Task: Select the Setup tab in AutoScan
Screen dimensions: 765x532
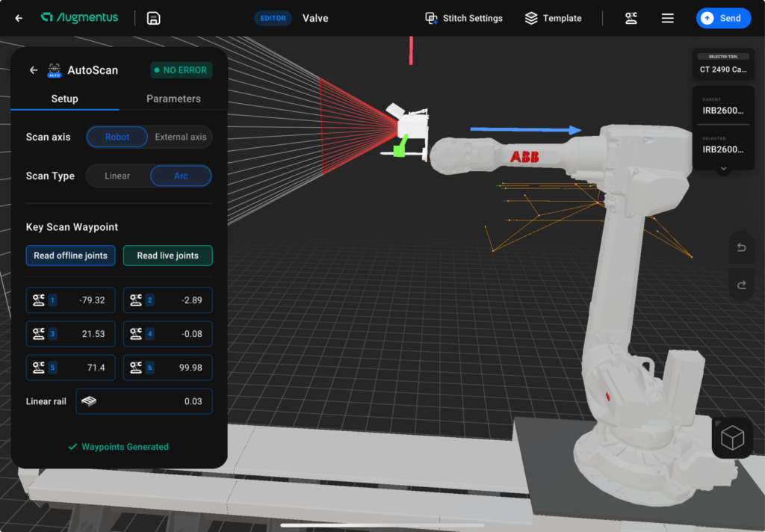Action: 64,98
